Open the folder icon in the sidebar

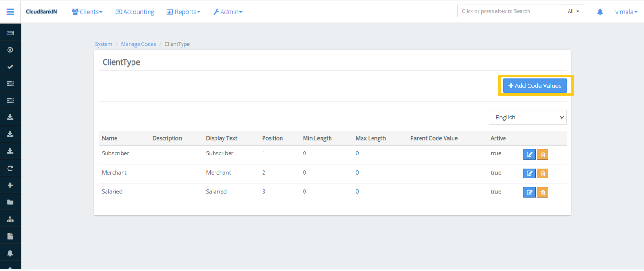10,202
